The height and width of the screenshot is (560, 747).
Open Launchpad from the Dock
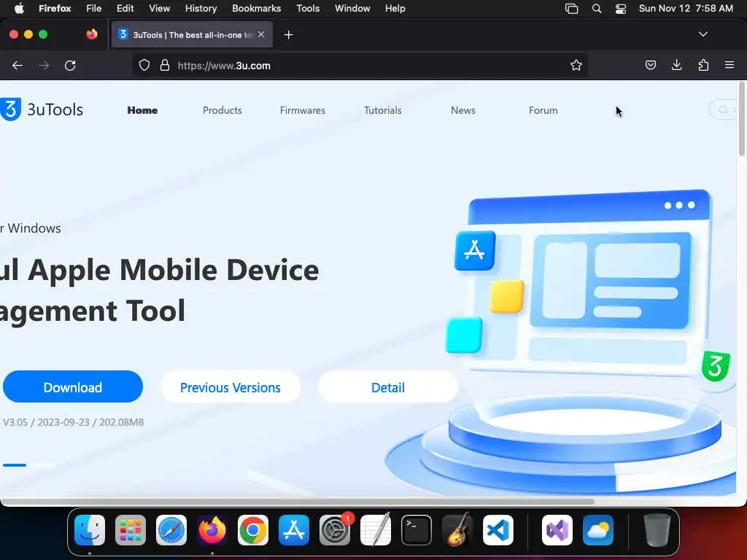point(131,529)
